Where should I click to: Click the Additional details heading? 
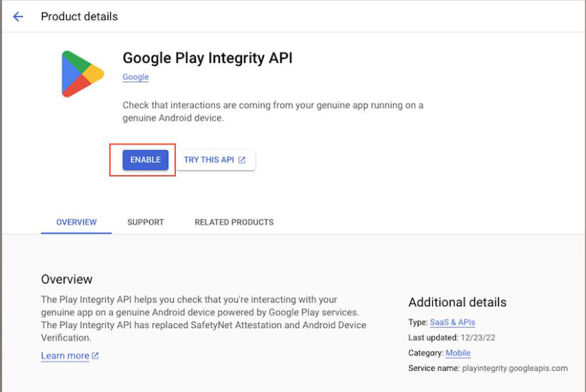coord(457,302)
